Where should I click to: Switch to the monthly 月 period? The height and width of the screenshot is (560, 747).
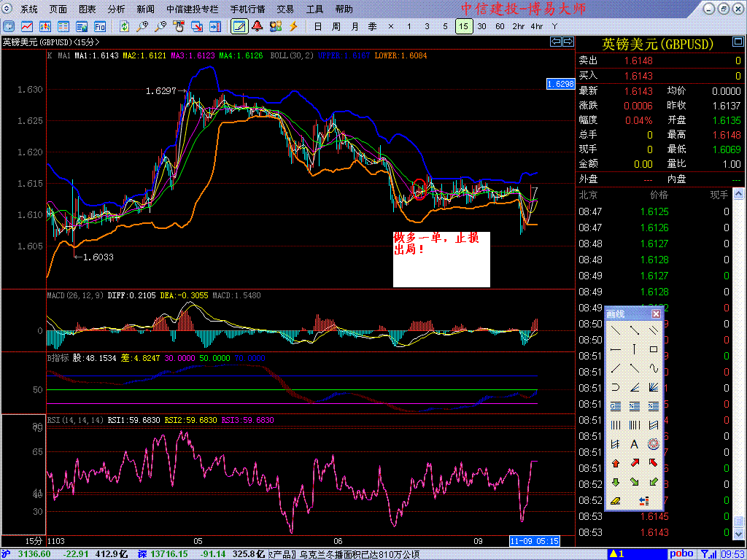355,26
